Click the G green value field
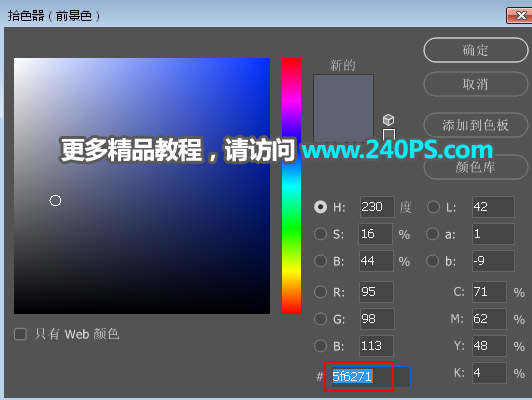This screenshot has width=532, height=400. point(377,319)
